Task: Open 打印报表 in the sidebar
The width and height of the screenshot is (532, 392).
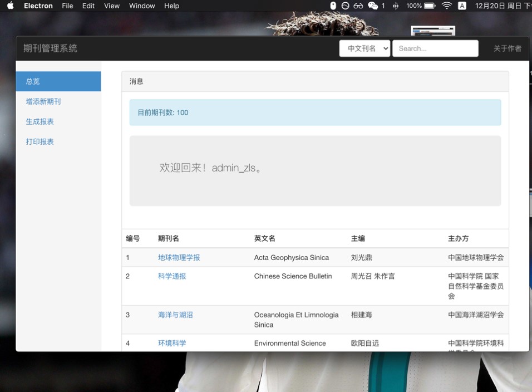Action: point(40,141)
